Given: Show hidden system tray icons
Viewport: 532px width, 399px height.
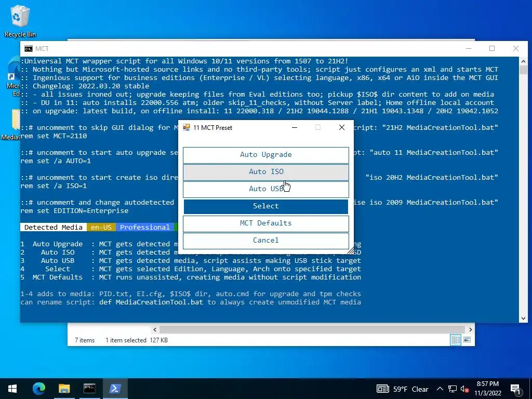Looking at the screenshot, I should point(440,389).
